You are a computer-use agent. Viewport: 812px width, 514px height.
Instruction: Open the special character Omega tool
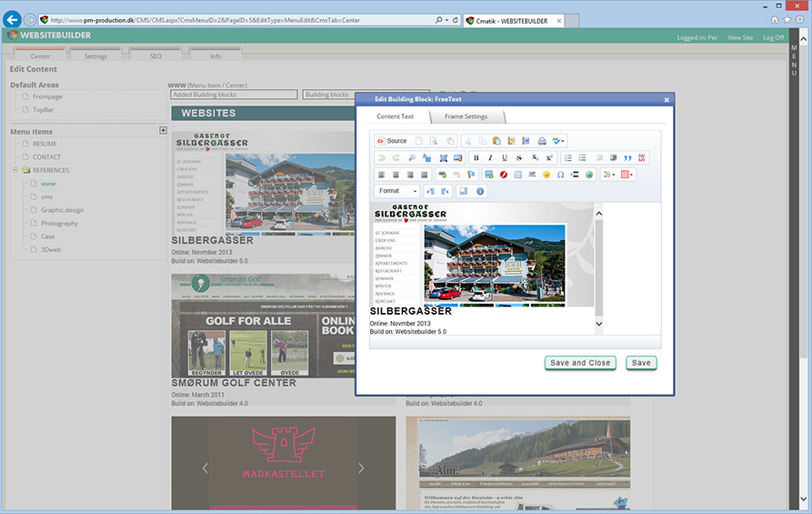[x=560, y=175]
